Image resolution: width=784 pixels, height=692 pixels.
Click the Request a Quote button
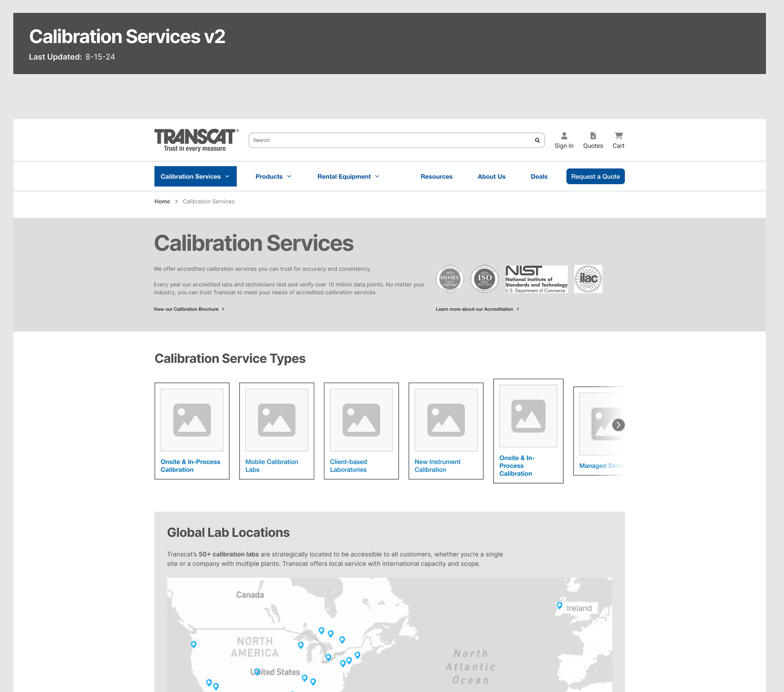595,176
